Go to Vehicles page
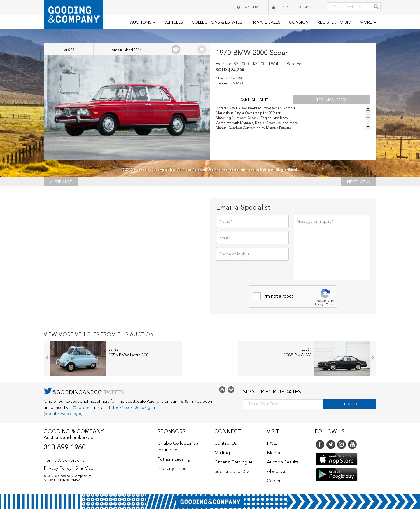 [x=173, y=22]
